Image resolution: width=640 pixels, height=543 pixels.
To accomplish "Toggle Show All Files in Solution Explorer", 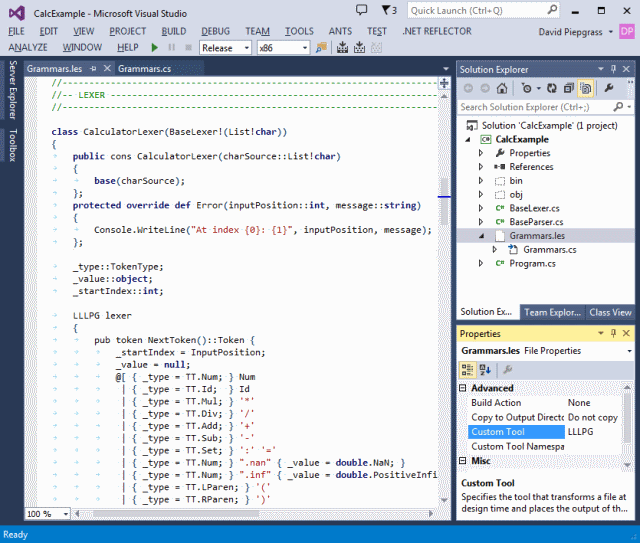I will [x=586, y=88].
